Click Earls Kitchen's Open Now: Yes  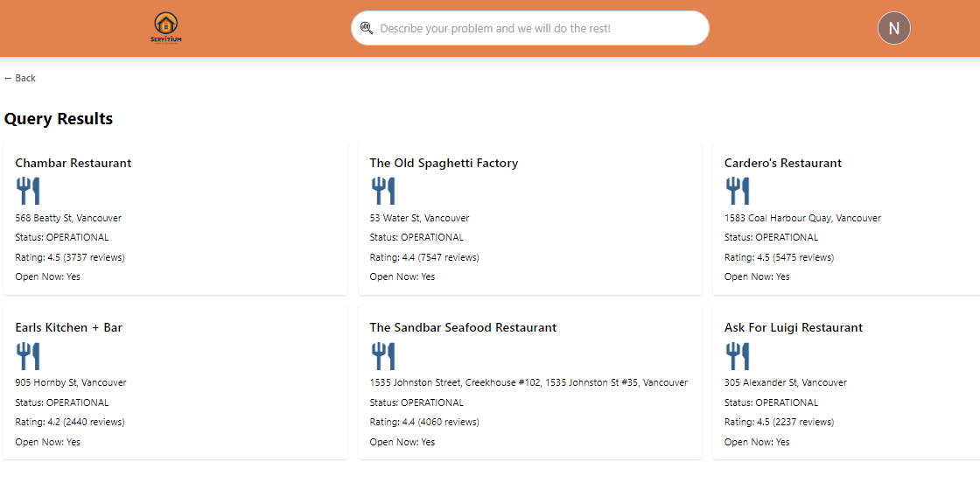click(x=47, y=442)
